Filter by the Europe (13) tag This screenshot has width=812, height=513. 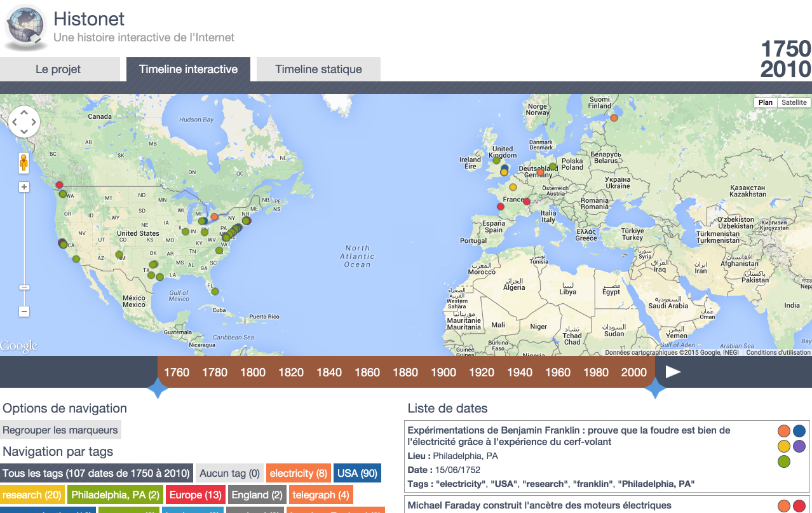[196, 495]
